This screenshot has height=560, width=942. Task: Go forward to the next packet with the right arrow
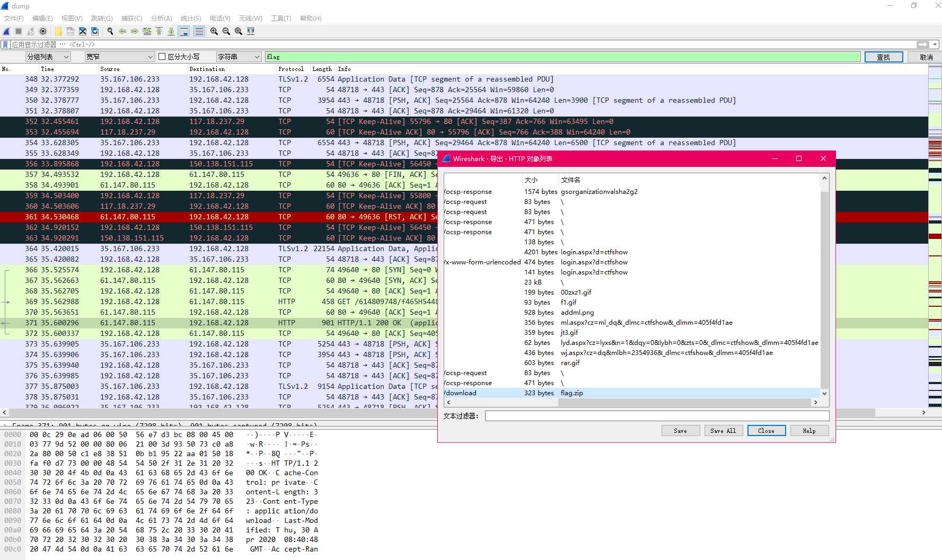135,31
